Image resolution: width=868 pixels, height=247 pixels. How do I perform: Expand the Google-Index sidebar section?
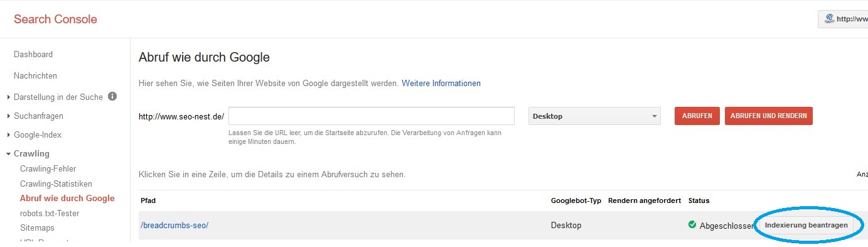[9, 135]
